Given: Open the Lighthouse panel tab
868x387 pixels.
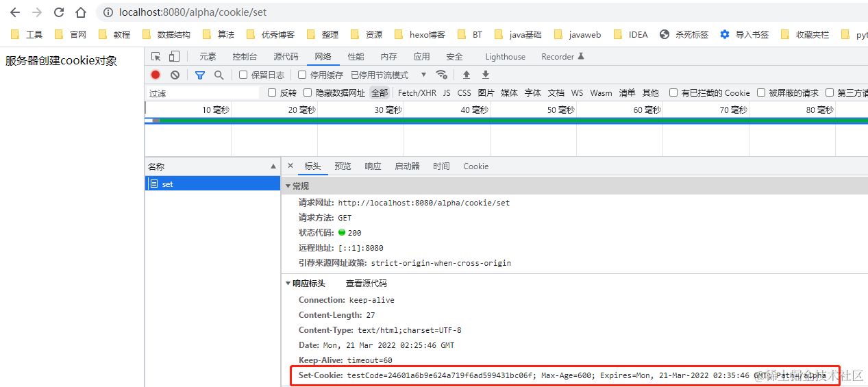Looking at the screenshot, I should point(505,57).
